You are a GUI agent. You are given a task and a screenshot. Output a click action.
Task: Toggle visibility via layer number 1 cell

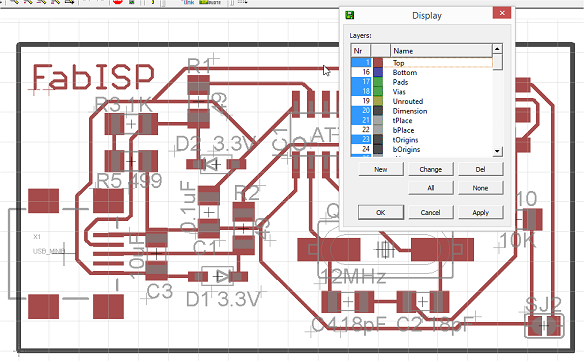[x=361, y=63]
